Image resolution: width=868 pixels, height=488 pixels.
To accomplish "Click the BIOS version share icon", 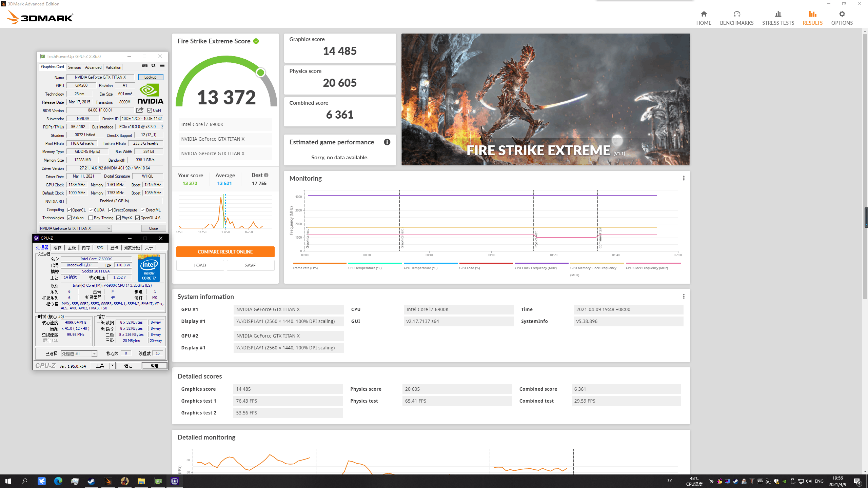I will pyautogui.click(x=140, y=110).
